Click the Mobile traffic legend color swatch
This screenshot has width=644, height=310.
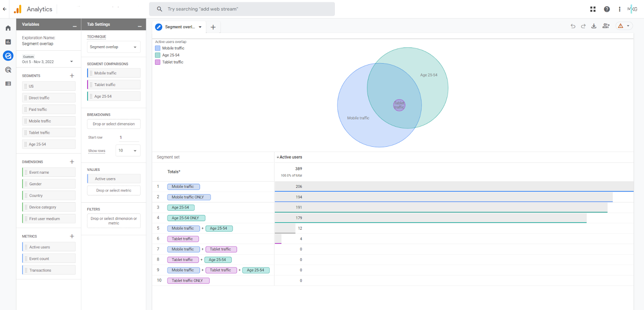[158, 48]
